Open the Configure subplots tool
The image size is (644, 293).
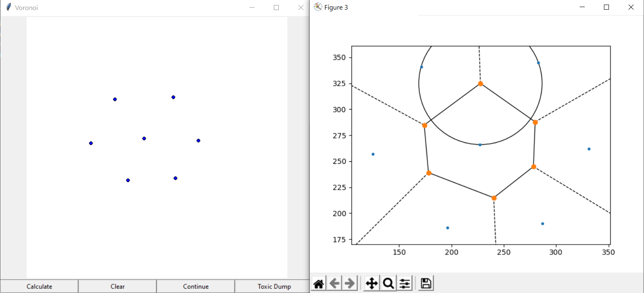pos(404,284)
